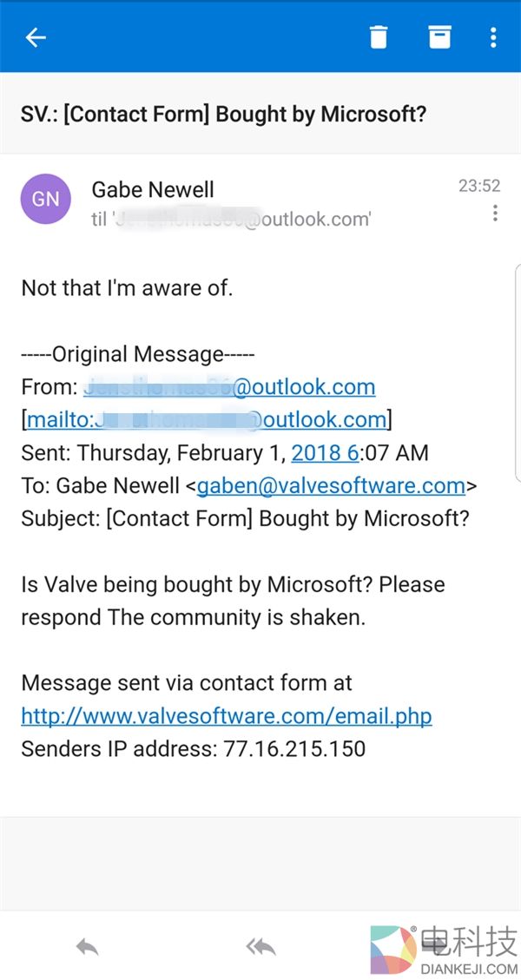Tap the purple GN sender avatar

pyautogui.click(x=45, y=199)
